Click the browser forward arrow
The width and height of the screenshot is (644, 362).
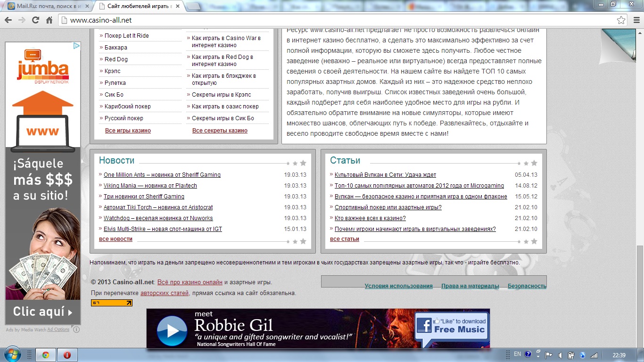tap(22, 20)
